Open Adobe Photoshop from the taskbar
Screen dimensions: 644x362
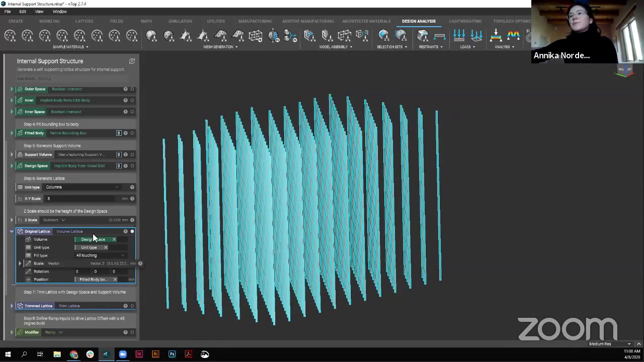click(x=172, y=354)
